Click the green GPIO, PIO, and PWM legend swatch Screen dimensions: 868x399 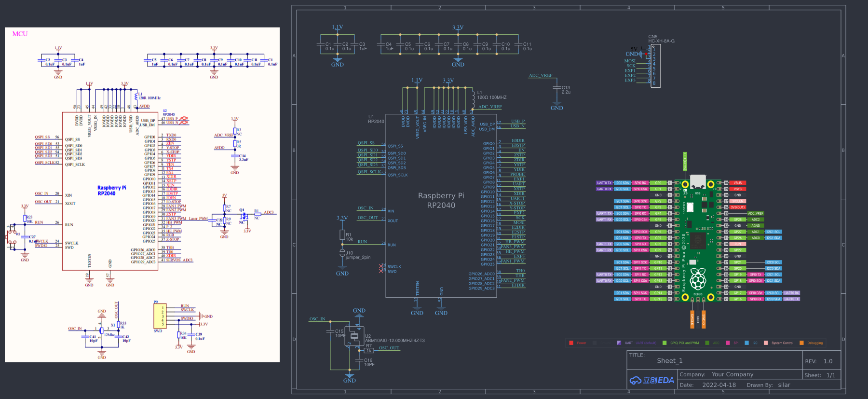click(665, 343)
